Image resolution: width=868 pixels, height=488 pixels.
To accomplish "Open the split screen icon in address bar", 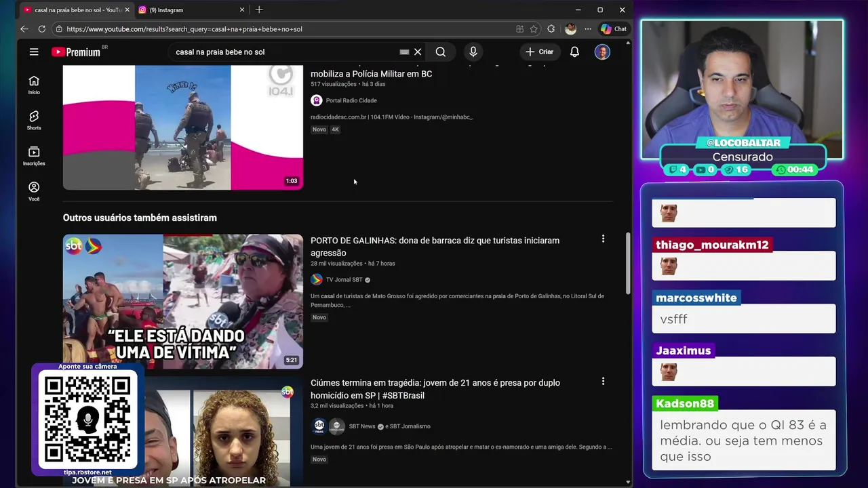I will 519,29.
